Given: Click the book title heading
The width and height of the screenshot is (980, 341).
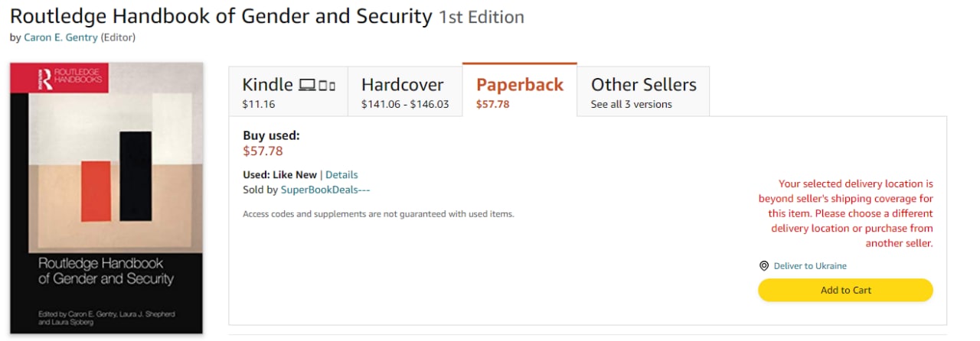Looking at the screenshot, I should (220, 16).
